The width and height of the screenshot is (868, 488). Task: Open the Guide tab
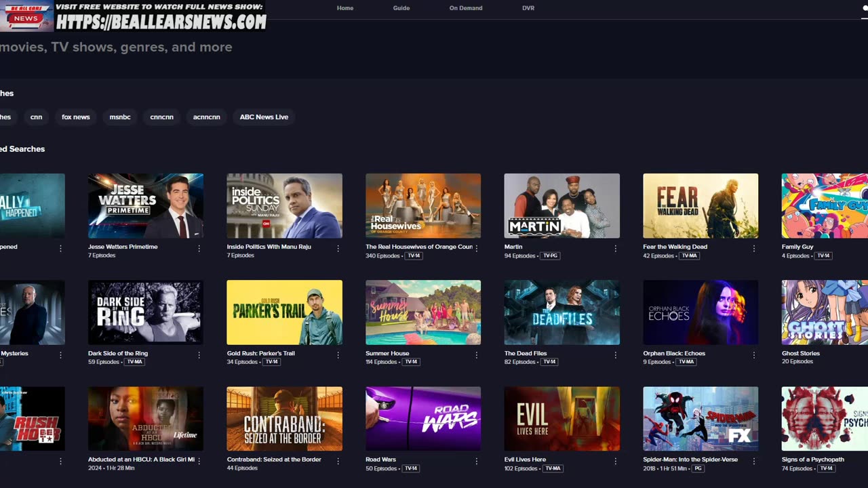(x=401, y=8)
